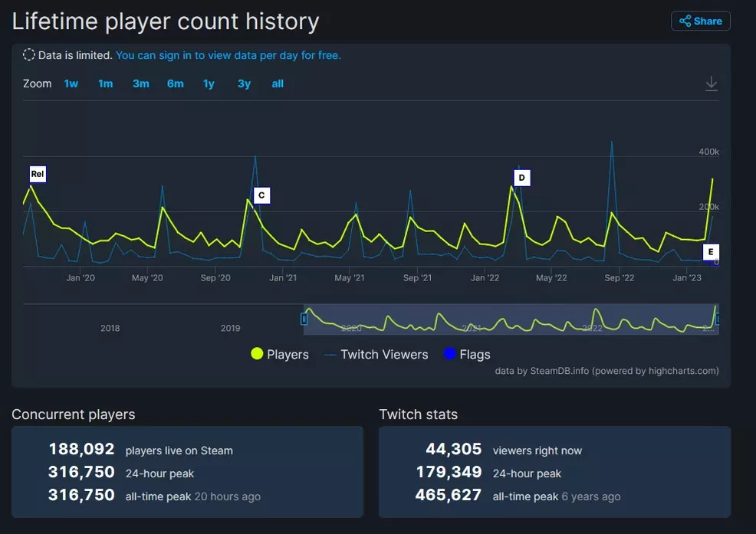Click the dashed loading spinner icon near 'Data is limited'
The image size is (756, 534).
[28, 54]
